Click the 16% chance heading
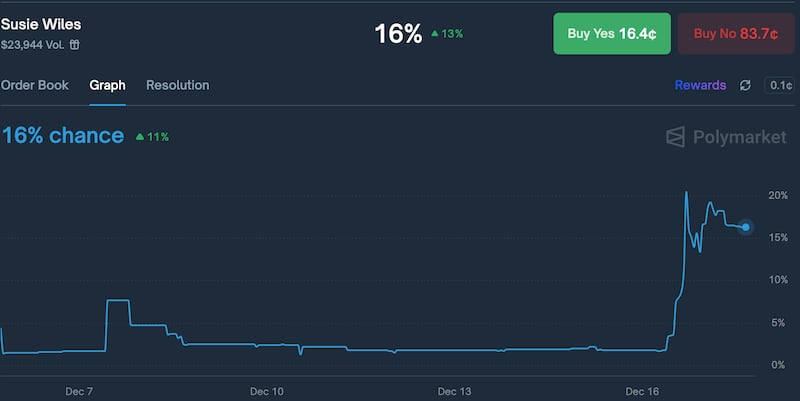This screenshot has width=800, height=401. [x=63, y=136]
